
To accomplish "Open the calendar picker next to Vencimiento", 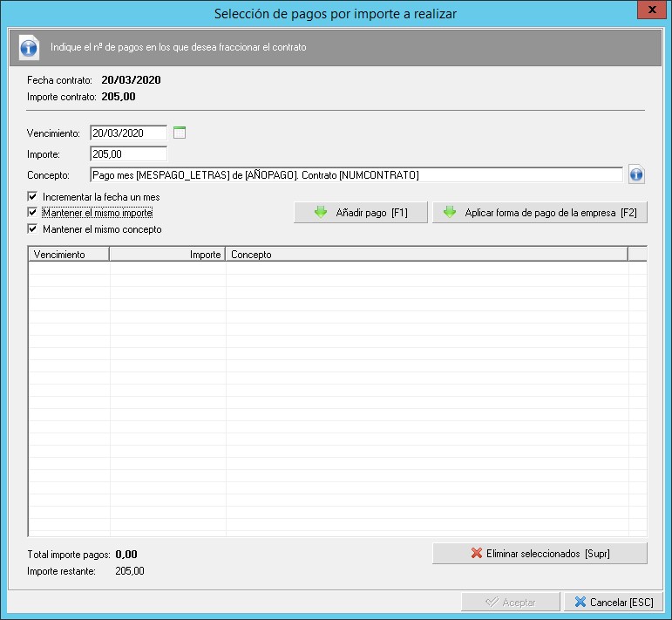I will pos(180,133).
